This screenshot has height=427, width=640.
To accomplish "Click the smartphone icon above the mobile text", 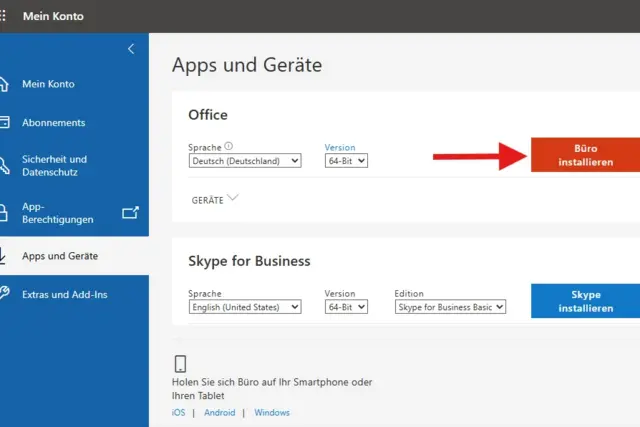I will point(180,364).
